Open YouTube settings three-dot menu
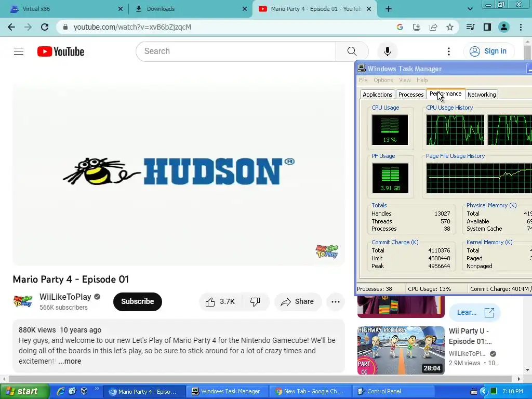This screenshot has width=532, height=399. pyautogui.click(x=448, y=51)
